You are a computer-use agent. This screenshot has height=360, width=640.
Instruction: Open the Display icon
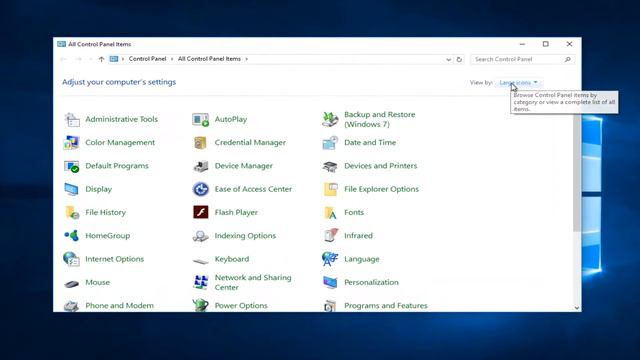(71, 189)
